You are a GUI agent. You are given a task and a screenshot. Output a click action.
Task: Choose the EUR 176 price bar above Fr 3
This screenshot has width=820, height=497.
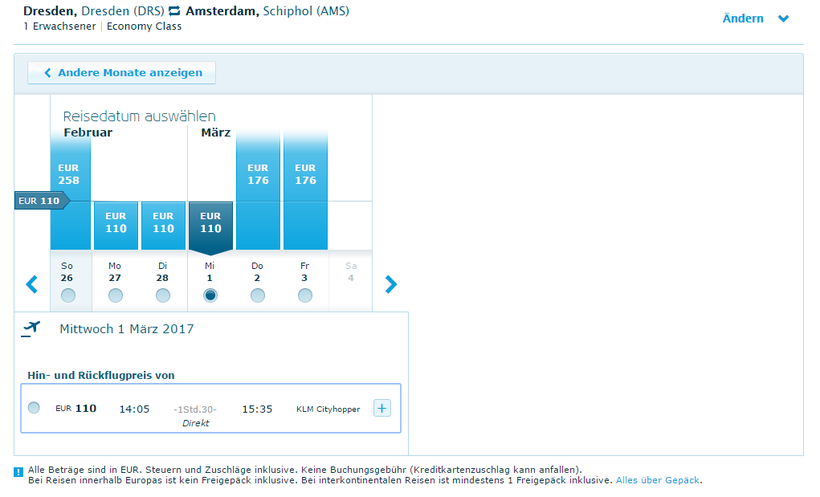[305, 191]
